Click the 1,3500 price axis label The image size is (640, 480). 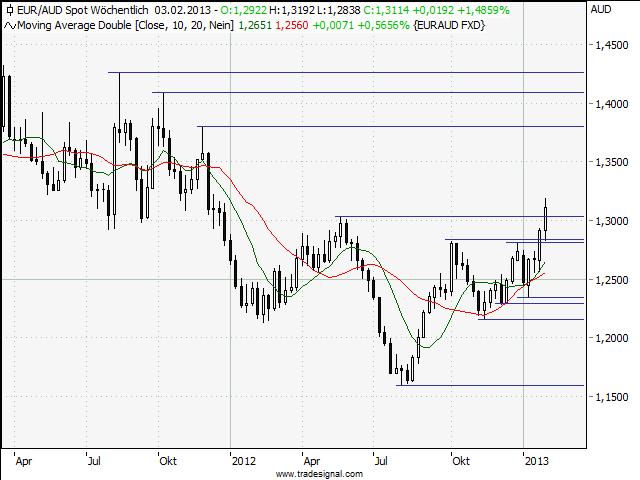tap(612, 162)
